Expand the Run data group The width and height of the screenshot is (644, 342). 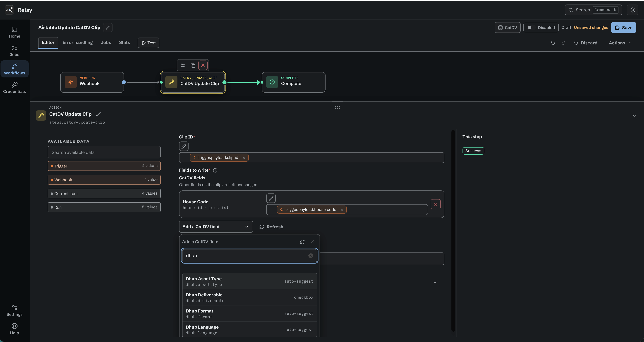pos(104,207)
